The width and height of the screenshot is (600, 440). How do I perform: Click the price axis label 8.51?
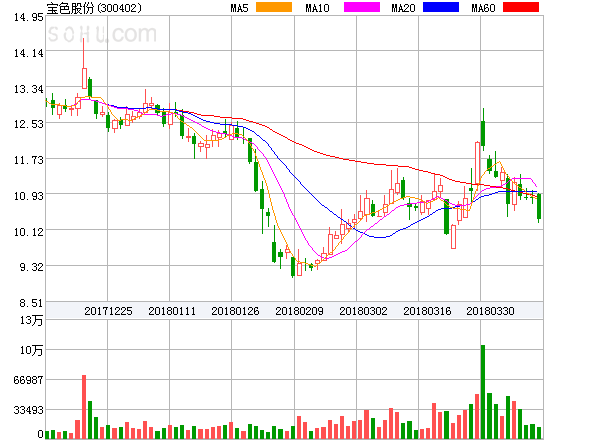point(32,303)
